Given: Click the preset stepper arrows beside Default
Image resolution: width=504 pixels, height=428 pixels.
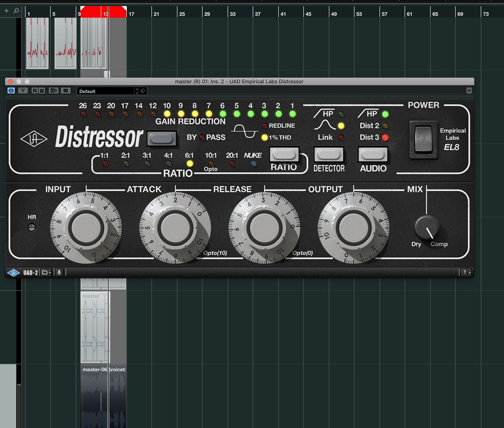Looking at the screenshot, I should point(137,90).
